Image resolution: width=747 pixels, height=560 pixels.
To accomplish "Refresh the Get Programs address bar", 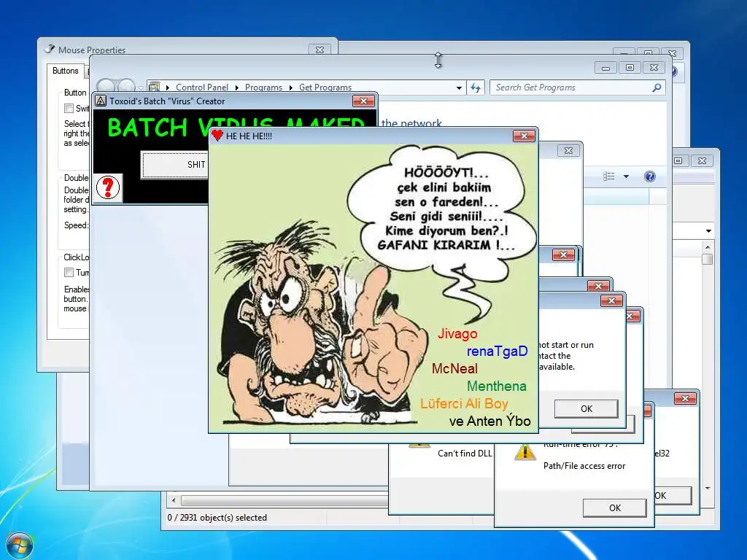I will coord(476,87).
